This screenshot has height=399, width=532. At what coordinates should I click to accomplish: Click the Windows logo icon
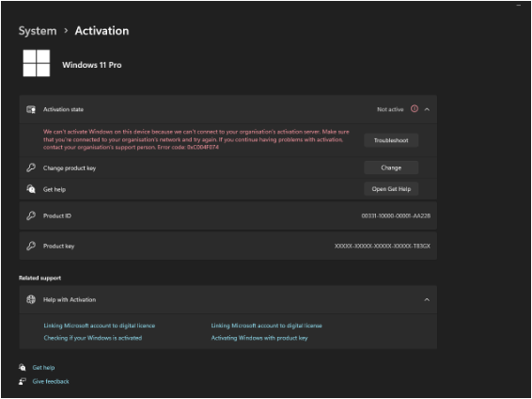coord(37,63)
